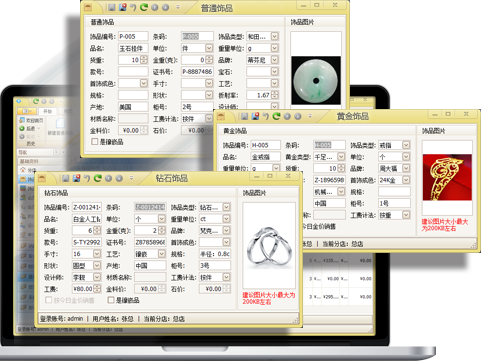This screenshot has height=361, width=482.
Task: Open 工费计法 dropdown showing 按重 in 黄金饰品
Action: click(x=406, y=215)
